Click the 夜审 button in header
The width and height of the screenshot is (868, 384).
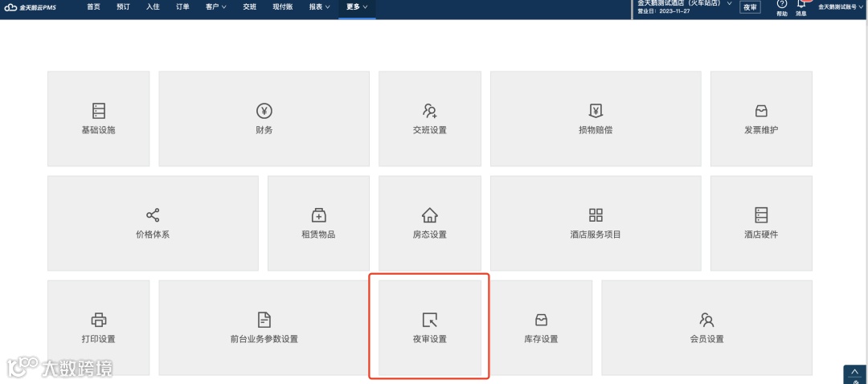pyautogui.click(x=750, y=7)
